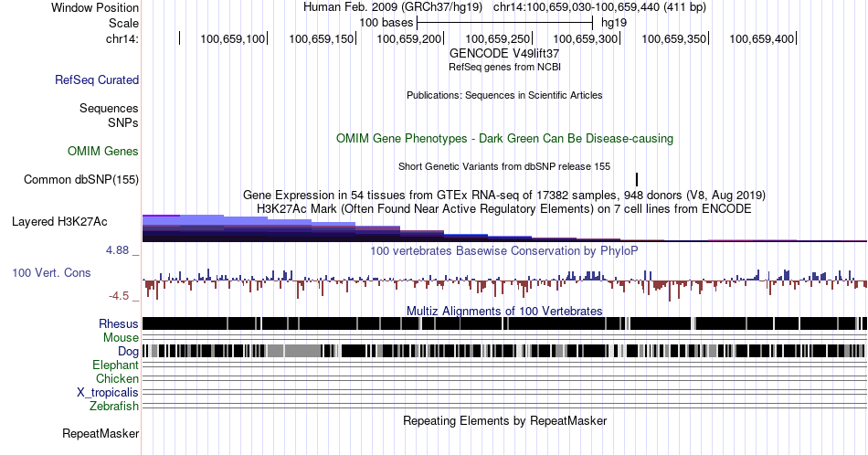Click the Rhesus alignment row label
The height and width of the screenshot is (455, 868).
[x=119, y=323]
